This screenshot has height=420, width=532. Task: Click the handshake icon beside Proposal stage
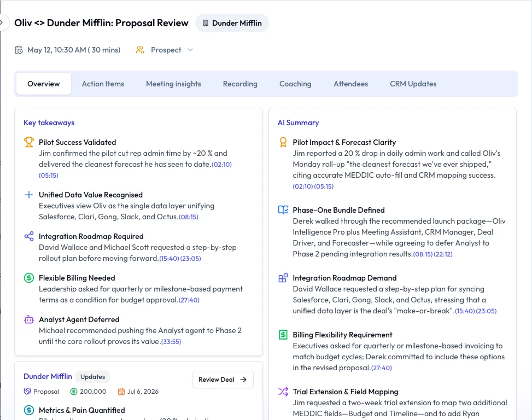point(27,392)
